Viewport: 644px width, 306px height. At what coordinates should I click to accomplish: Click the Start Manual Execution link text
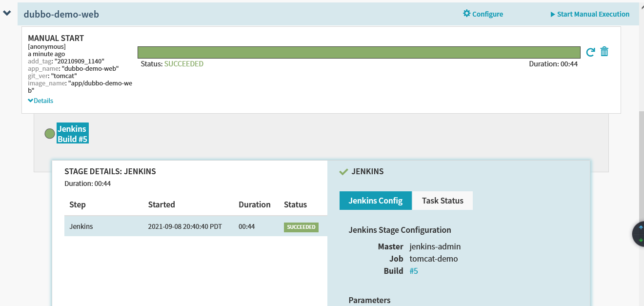tap(593, 14)
